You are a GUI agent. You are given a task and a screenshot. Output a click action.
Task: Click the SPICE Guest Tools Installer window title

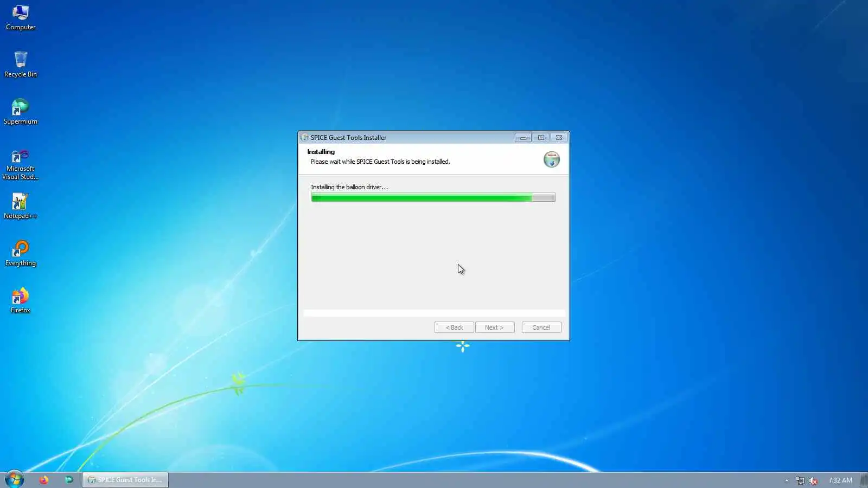click(348, 138)
